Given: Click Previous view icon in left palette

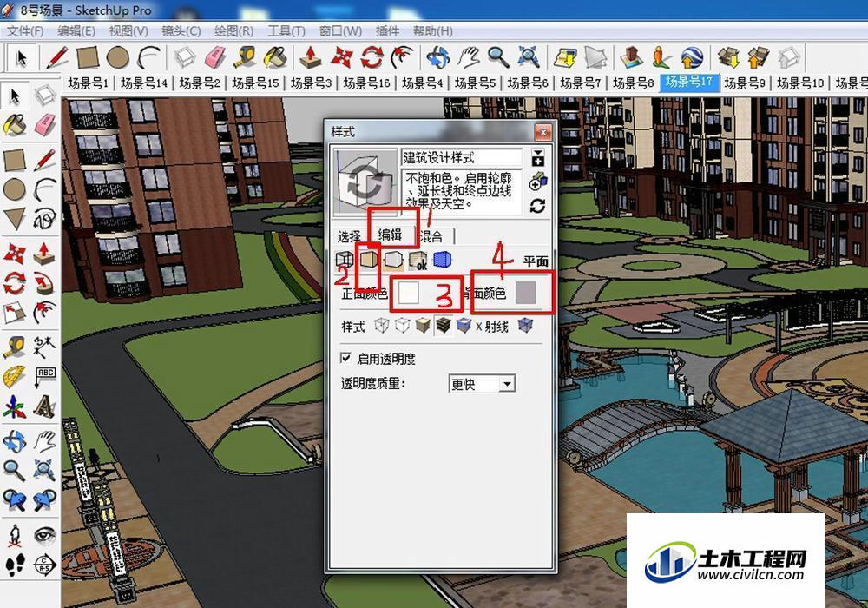Looking at the screenshot, I should [15, 501].
